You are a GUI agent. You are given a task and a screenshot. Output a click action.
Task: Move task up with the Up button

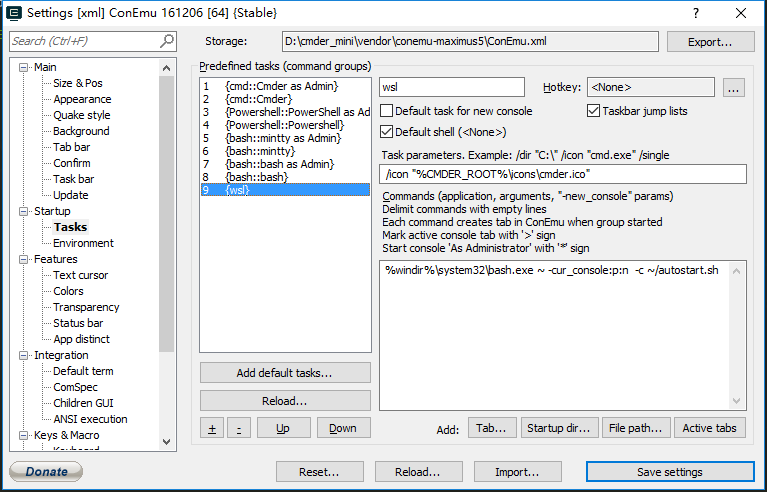[283, 428]
